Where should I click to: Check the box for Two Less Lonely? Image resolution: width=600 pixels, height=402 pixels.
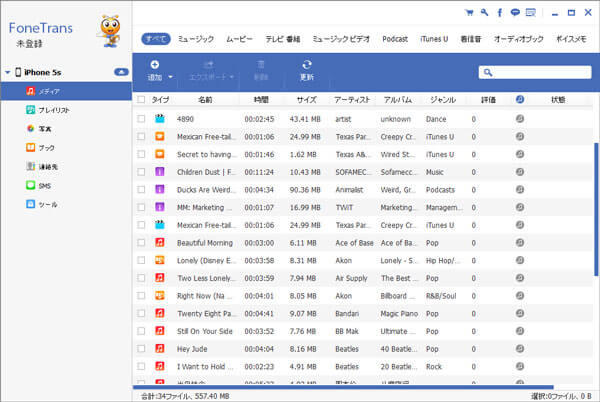pos(141,278)
